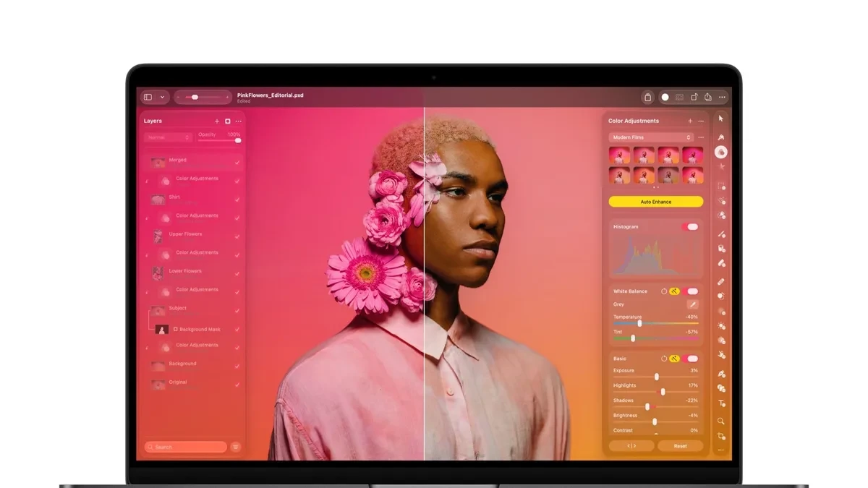Image resolution: width=868 pixels, height=488 pixels.
Task: Click the white color well in top toolbar
Action: [665, 97]
